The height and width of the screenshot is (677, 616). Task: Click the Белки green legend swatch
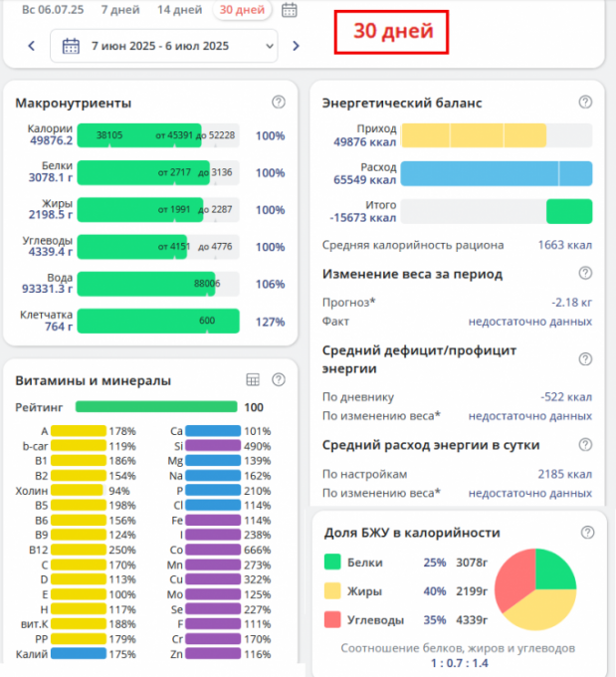pos(332,563)
